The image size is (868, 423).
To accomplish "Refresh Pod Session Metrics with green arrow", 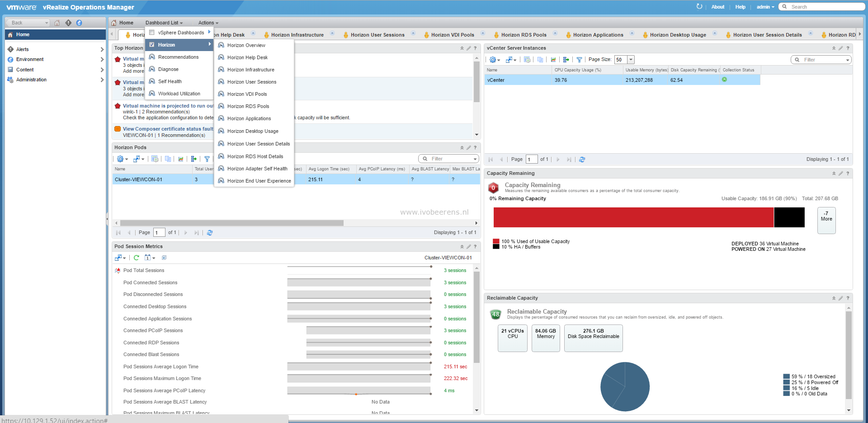I will pyautogui.click(x=136, y=258).
